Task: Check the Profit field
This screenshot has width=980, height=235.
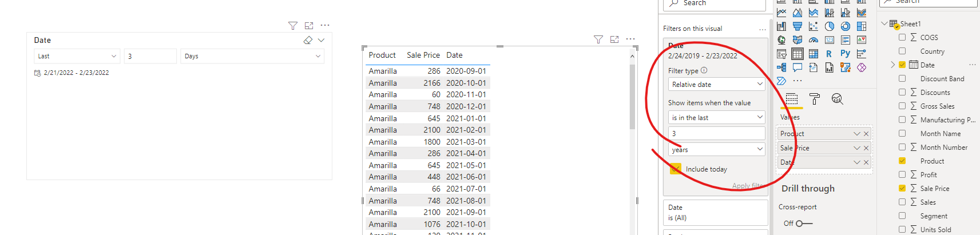Action: [x=902, y=174]
